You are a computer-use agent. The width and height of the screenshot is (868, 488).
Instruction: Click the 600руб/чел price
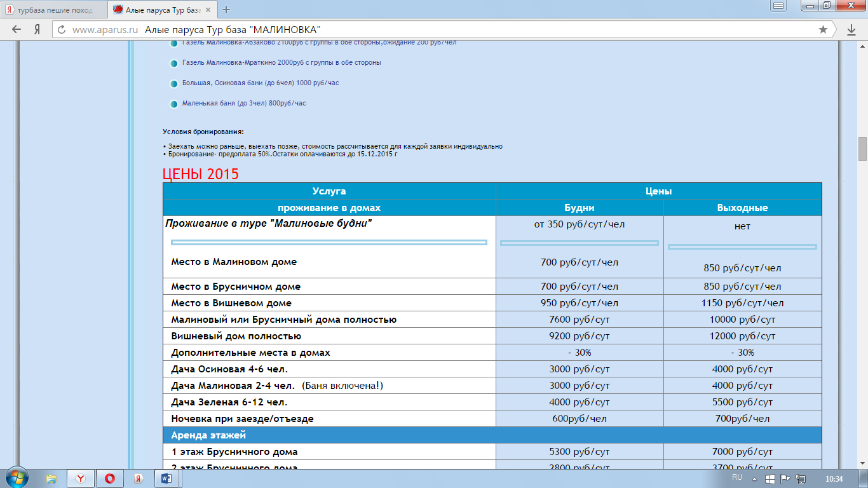click(580, 419)
